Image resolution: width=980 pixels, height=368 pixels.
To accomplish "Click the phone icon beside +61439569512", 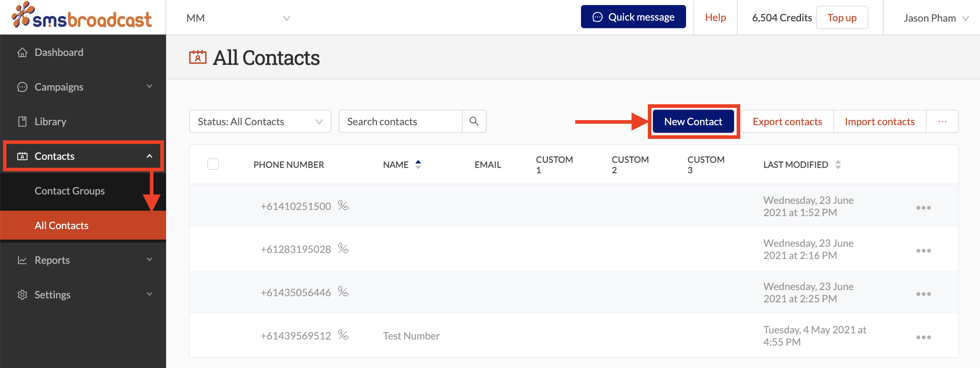I will point(343,335).
